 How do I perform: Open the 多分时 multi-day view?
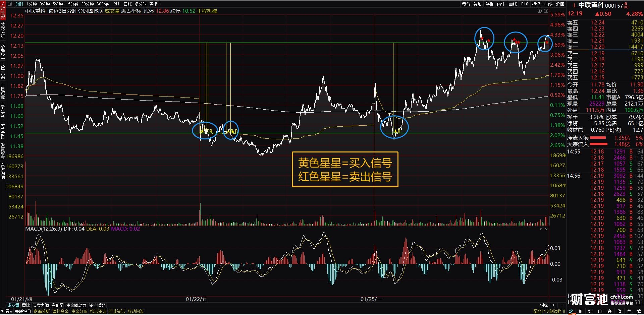click(x=141, y=4)
